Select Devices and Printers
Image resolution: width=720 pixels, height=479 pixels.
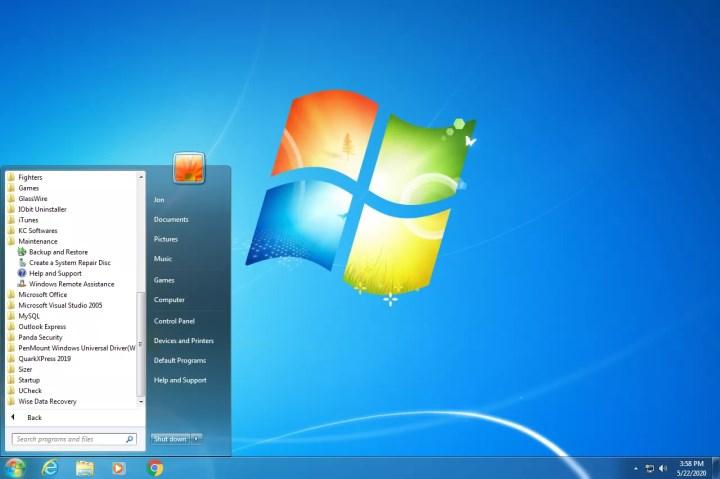183,341
